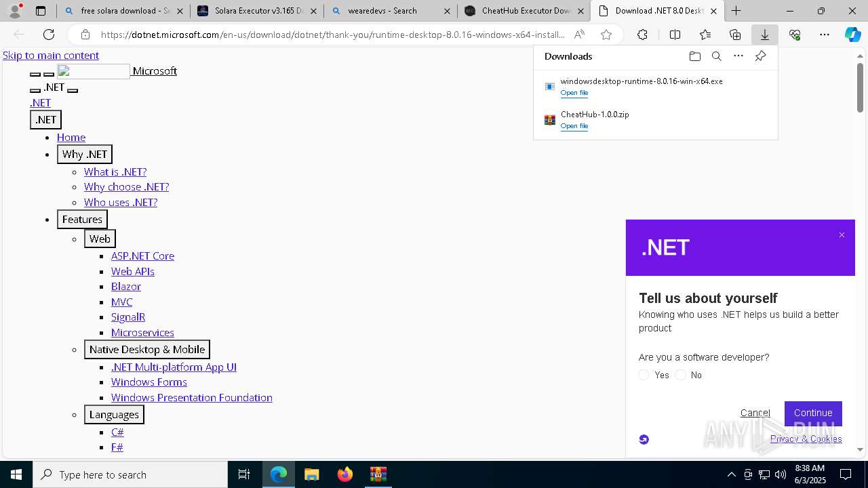Open Read aloud icon in address bar
The width and height of the screenshot is (868, 488).
579,35
